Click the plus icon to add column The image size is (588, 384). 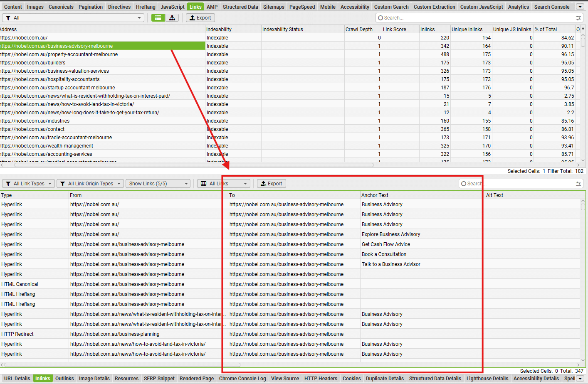583,29
